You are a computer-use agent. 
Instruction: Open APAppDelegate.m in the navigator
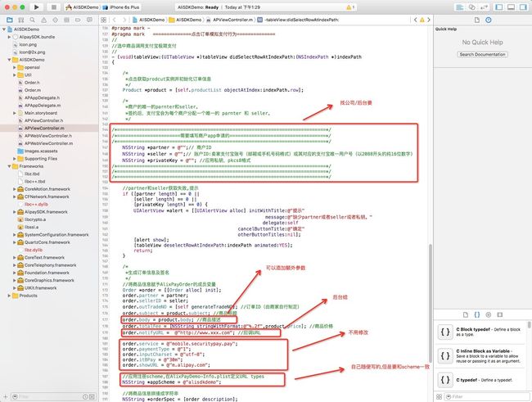pyautogui.click(x=42, y=106)
